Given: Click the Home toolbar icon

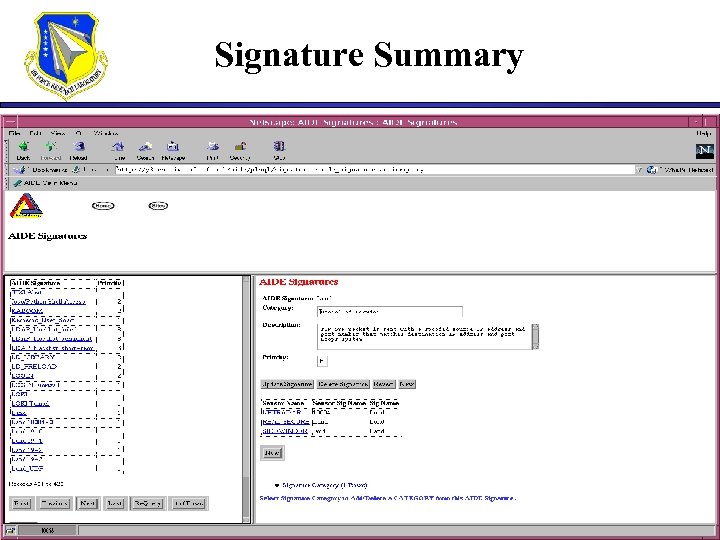Looking at the screenshot, I should click(118, 146).
